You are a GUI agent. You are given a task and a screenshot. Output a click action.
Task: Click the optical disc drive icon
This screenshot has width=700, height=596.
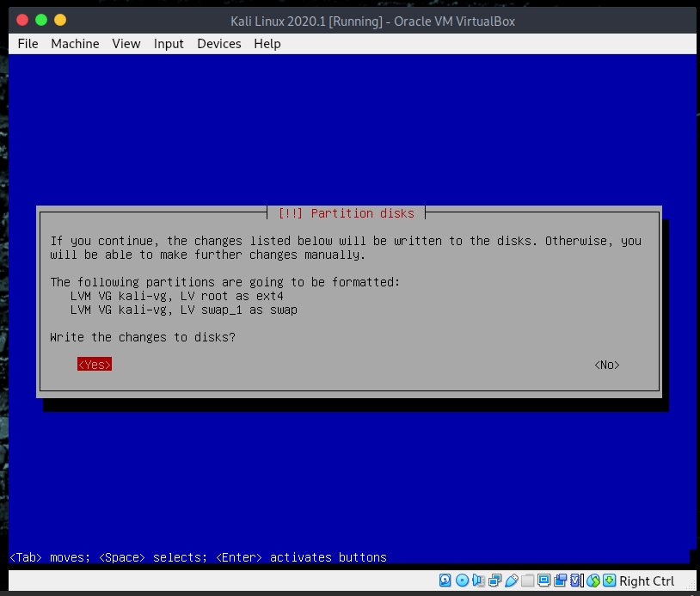coord(462,581)
